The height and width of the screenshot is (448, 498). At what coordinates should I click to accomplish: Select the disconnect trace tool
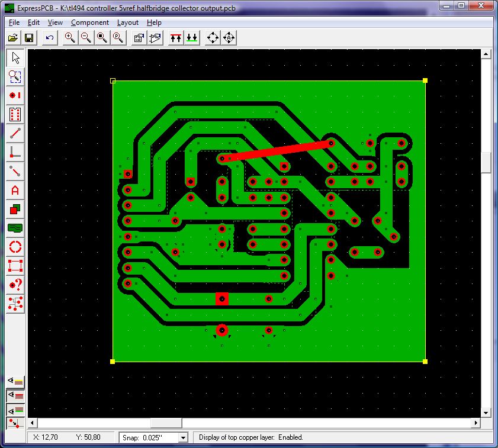coord(15,171)
